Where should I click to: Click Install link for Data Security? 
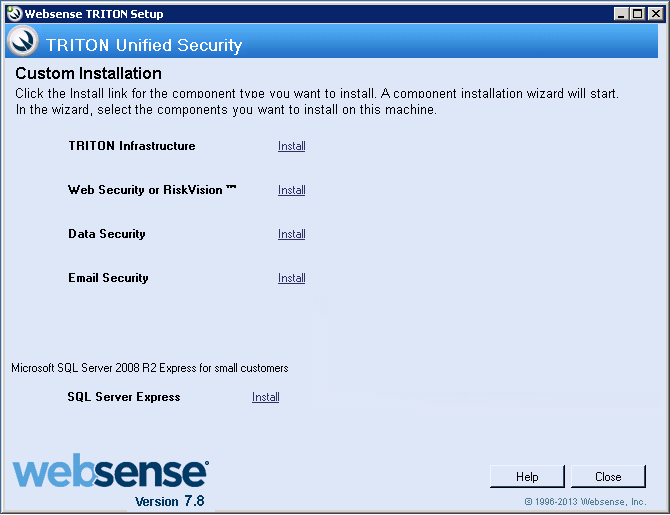pos(291,234)
